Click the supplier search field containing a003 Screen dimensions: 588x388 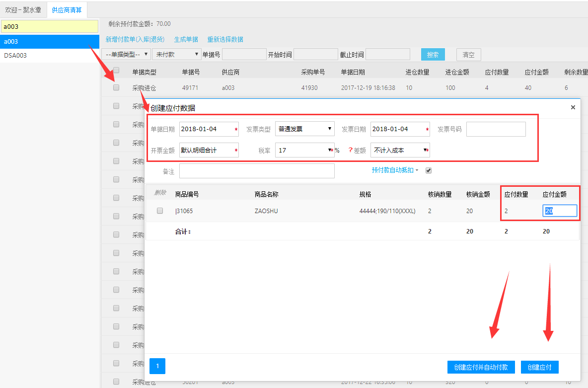pos(50,26)
